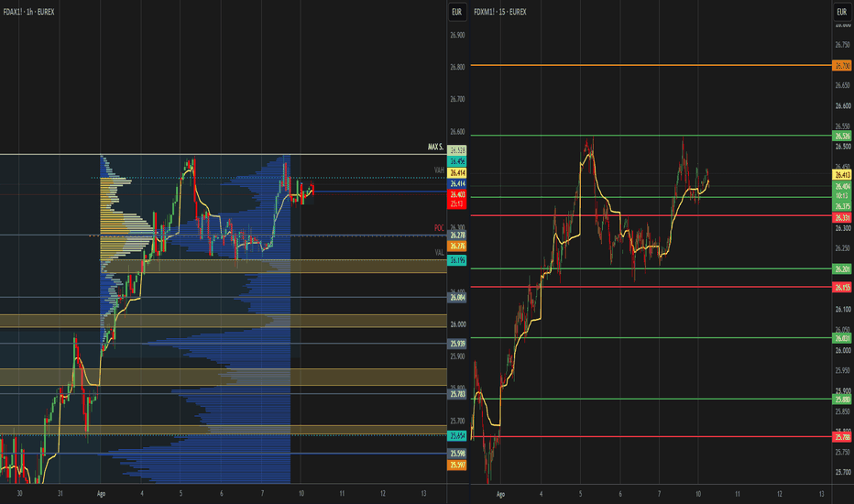Click the Ago date label on left time axis
The width and height of the screenshot is (854, 504).
tap(101, 494)
